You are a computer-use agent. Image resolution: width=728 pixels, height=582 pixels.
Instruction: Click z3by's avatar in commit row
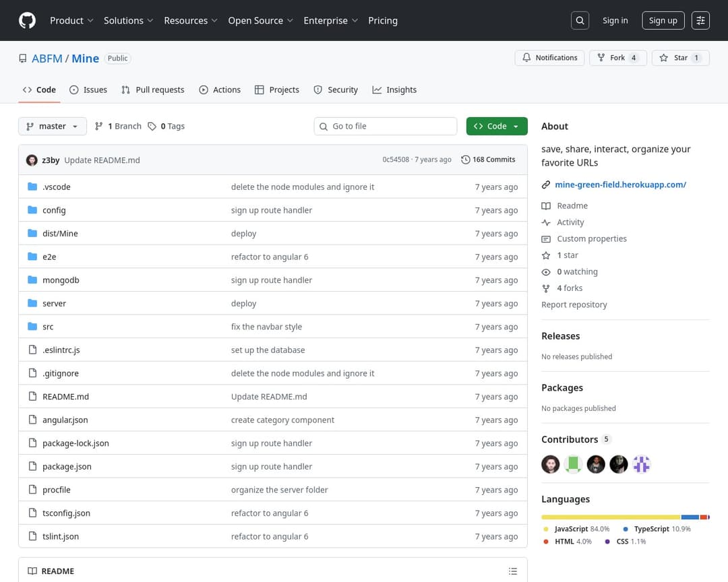coord(32,160)
